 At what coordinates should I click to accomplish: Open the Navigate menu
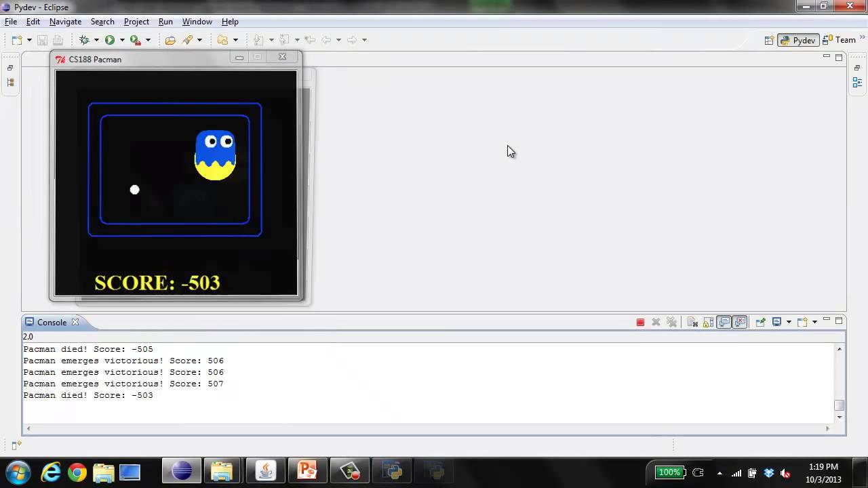(x=65, y=22)
